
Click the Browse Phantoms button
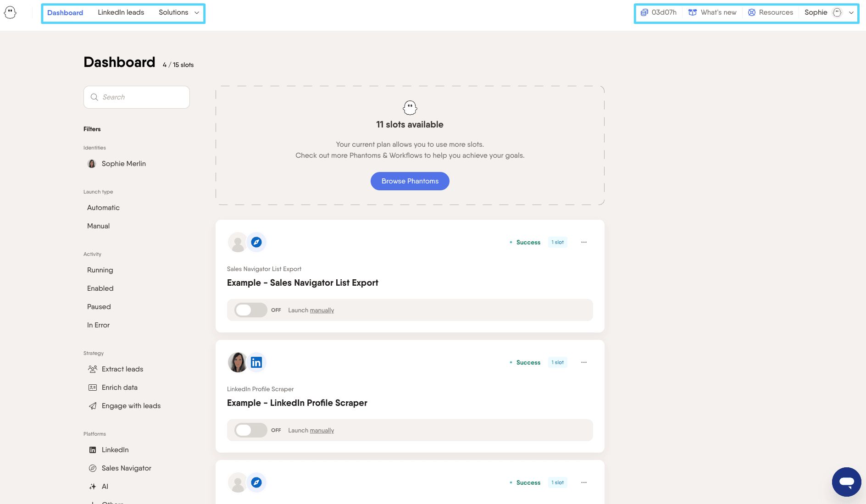410,181
